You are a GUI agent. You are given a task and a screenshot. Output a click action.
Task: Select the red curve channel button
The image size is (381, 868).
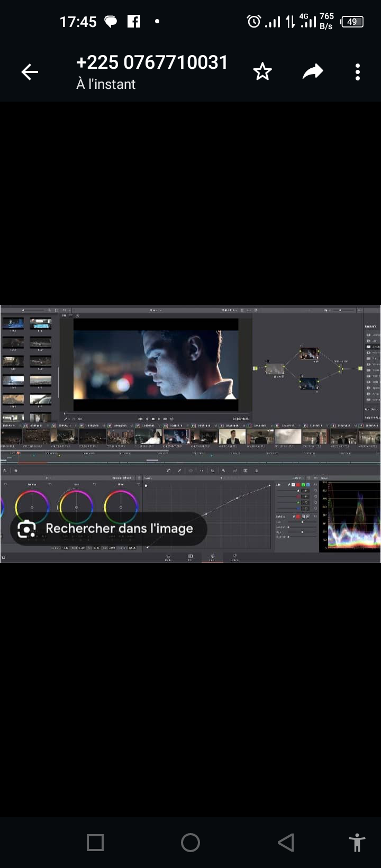pyautogui.click(x=298, y=484)
